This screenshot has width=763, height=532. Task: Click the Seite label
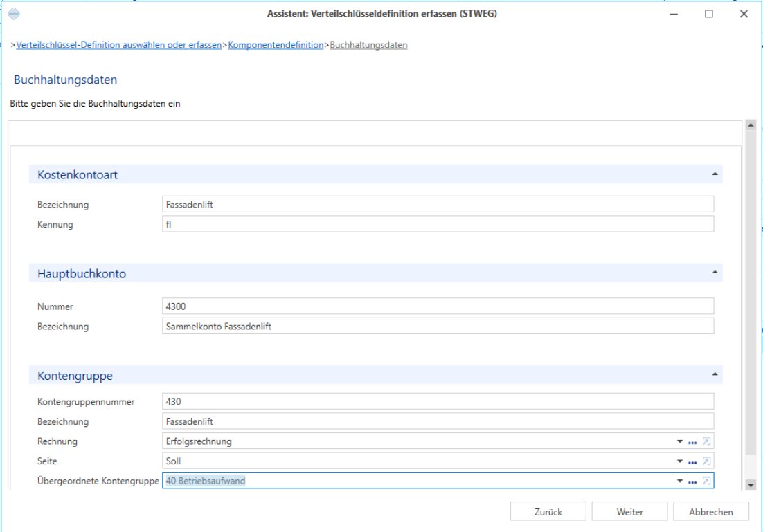(47, 461)
